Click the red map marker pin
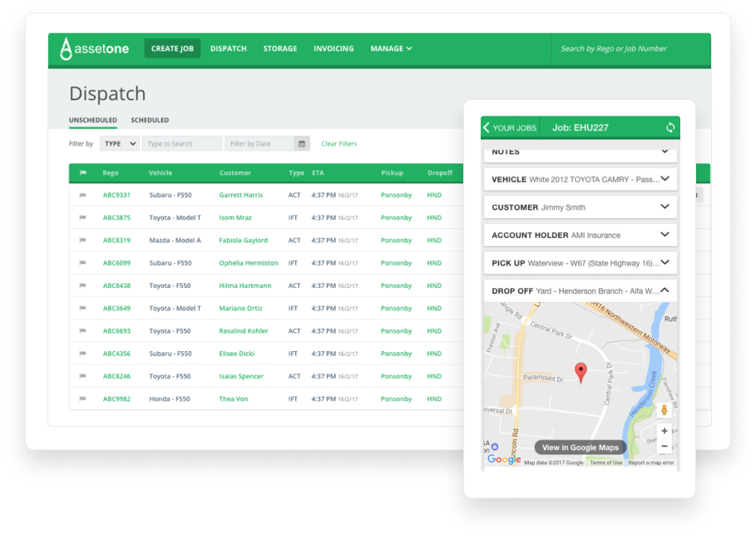The height and width of the screenshot is (536, 756). point(581,373)
